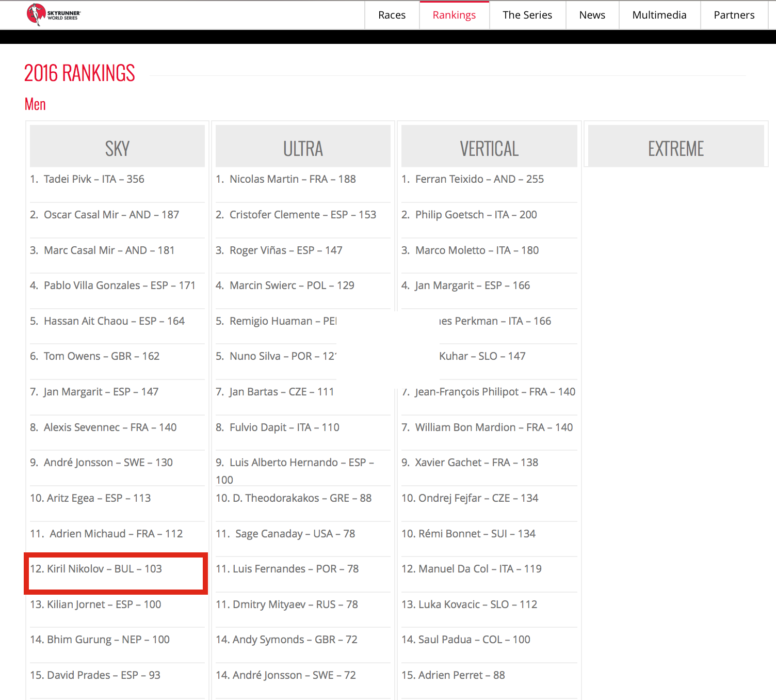
Task: Click the Skyrunner World Series logo
Action: tap(54, 14)
